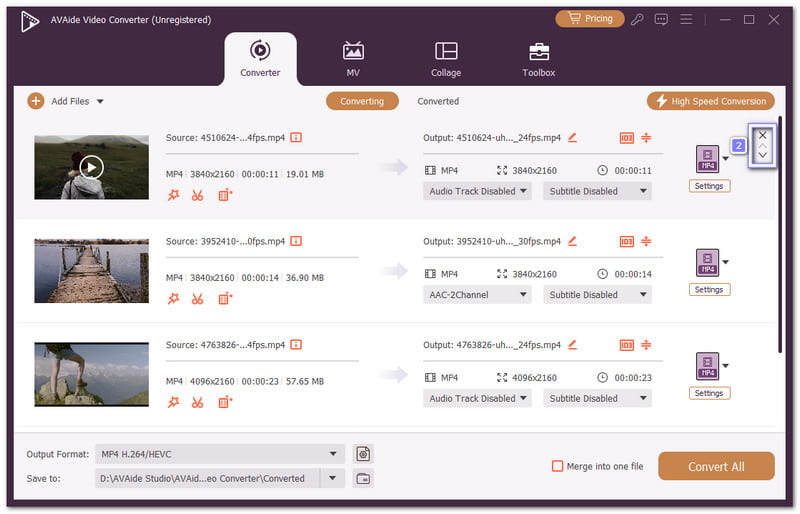Open source info icon for second video

pos(296,241)
